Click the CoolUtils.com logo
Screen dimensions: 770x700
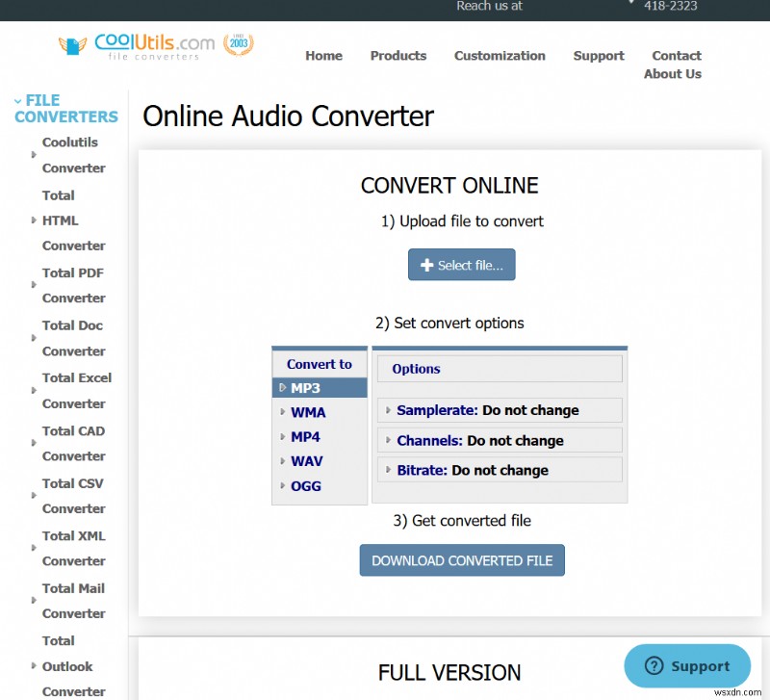(154, 46)
